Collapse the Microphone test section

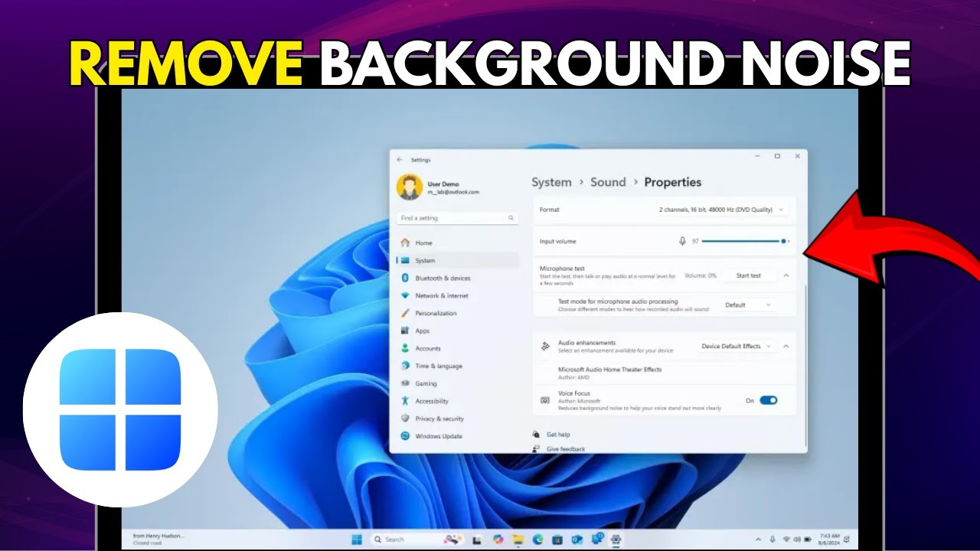786,275
